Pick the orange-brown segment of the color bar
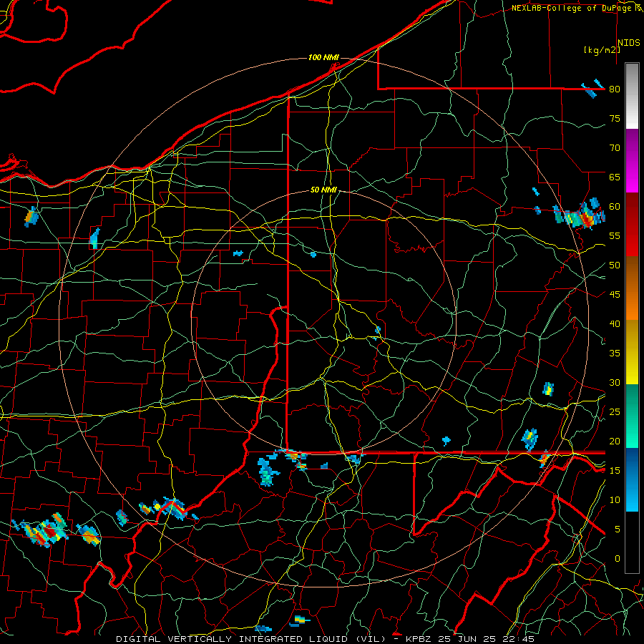Image resolution: width=644 pixels, height=644 pixels. pyautogui.click(x=632, y=288)
